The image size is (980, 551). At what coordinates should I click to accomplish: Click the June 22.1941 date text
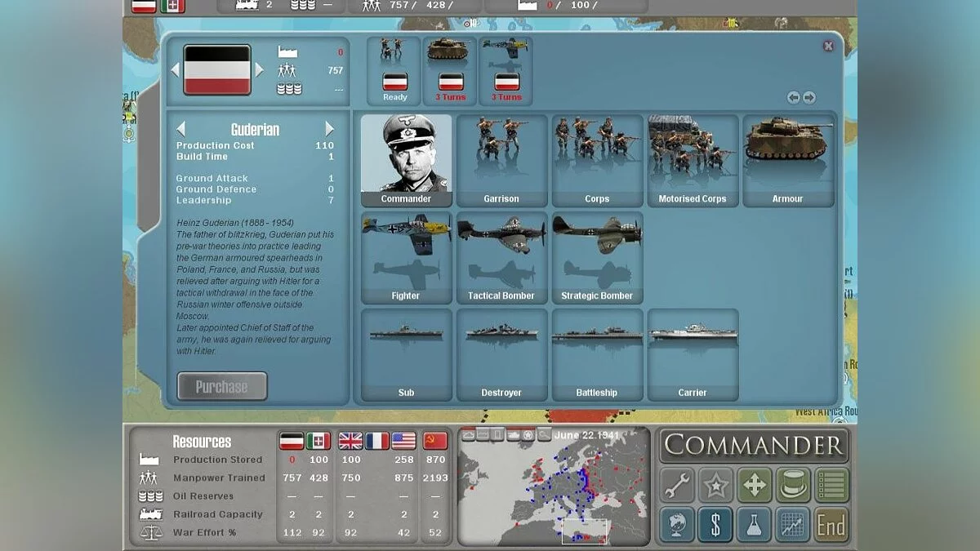586,435
